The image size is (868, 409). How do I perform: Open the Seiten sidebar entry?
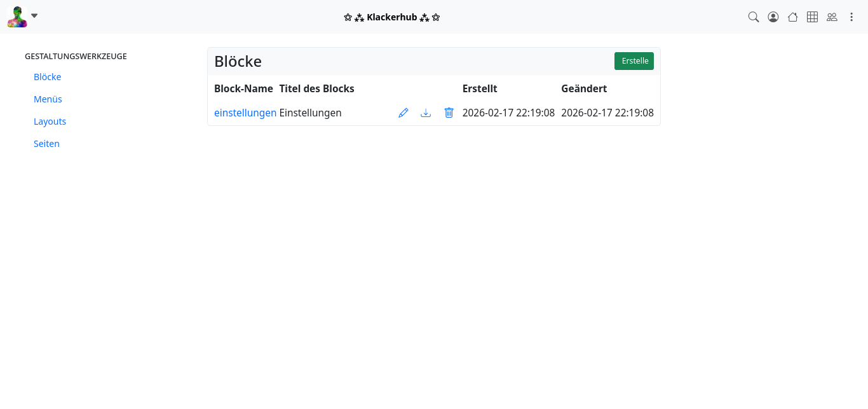[x=46, y=144]
